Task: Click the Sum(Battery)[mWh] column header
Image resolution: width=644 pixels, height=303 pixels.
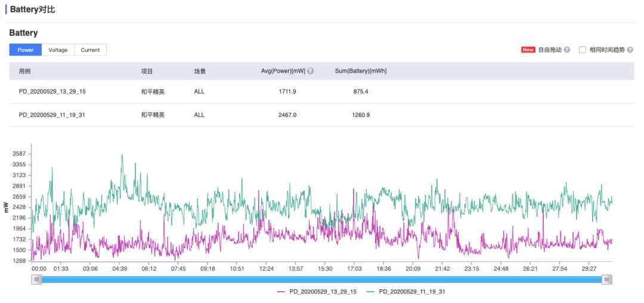Action: [x=361, y=71]
